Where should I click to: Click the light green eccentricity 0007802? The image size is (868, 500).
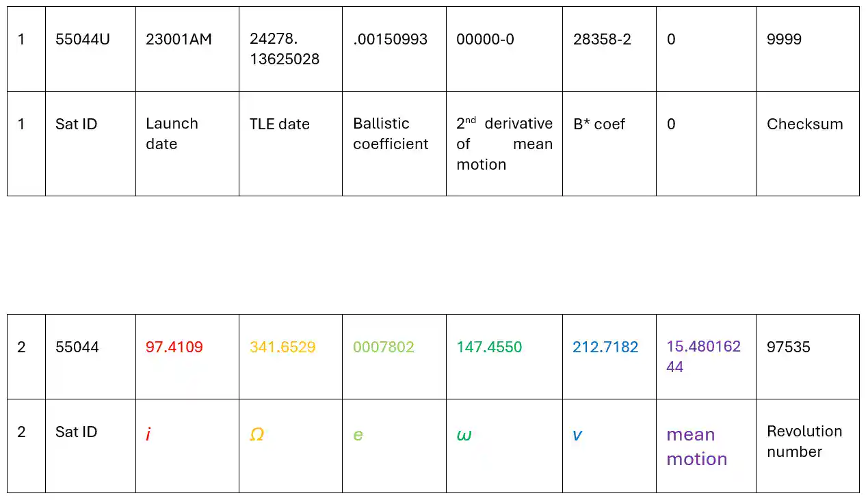[x=384, y=347]
